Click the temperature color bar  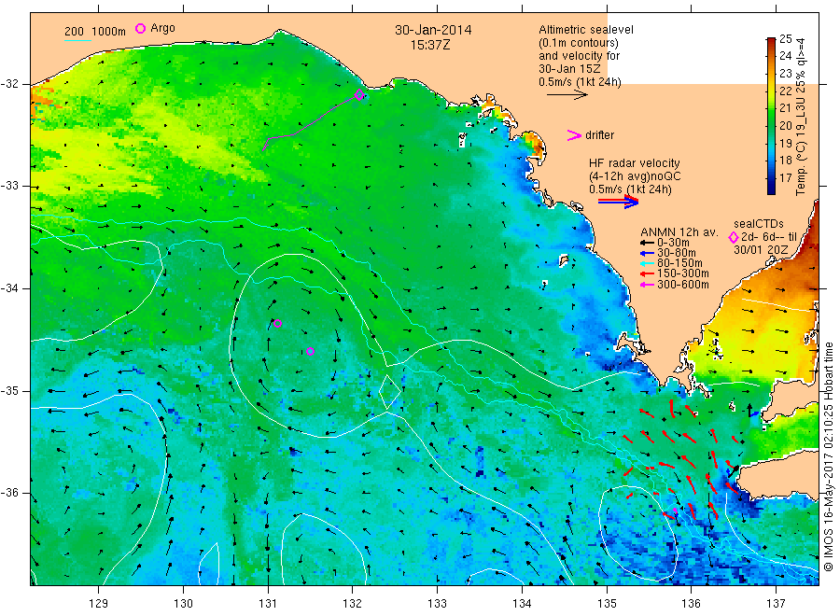(771, 116)
